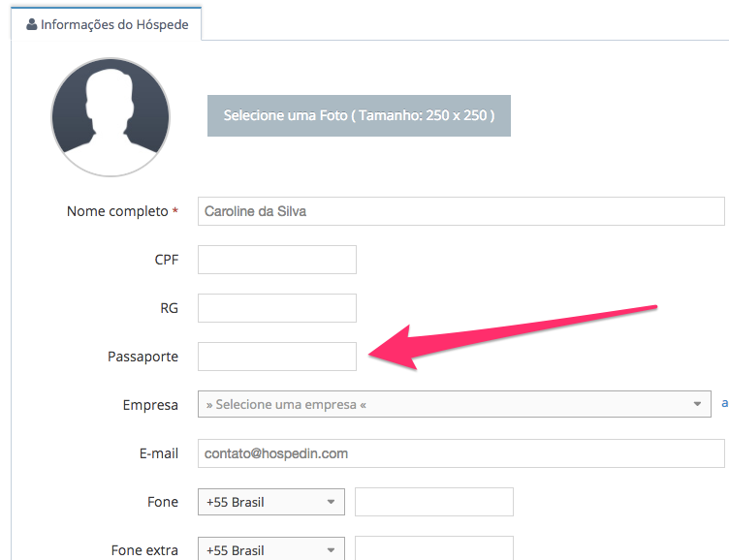Click the Nome completo field with Caroline da Silva
729x560 pixels.
(461, 211)
